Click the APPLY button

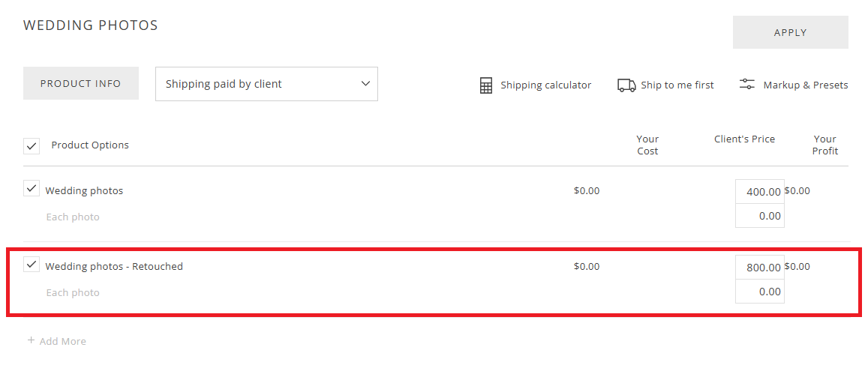pos(791,32)
